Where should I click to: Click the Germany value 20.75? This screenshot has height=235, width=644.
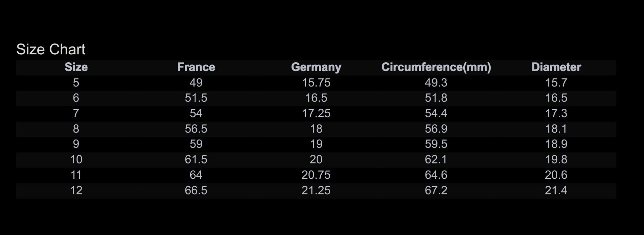pos(316,175)
